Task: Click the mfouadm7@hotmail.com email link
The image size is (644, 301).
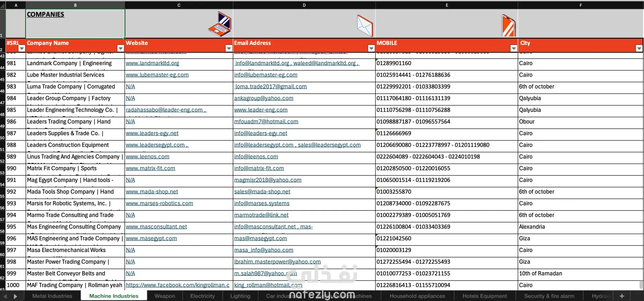Action: 266,122
